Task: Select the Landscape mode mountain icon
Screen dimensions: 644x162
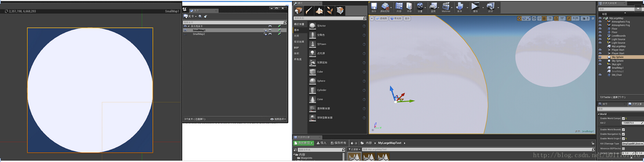Action: [x=319, y=11]
